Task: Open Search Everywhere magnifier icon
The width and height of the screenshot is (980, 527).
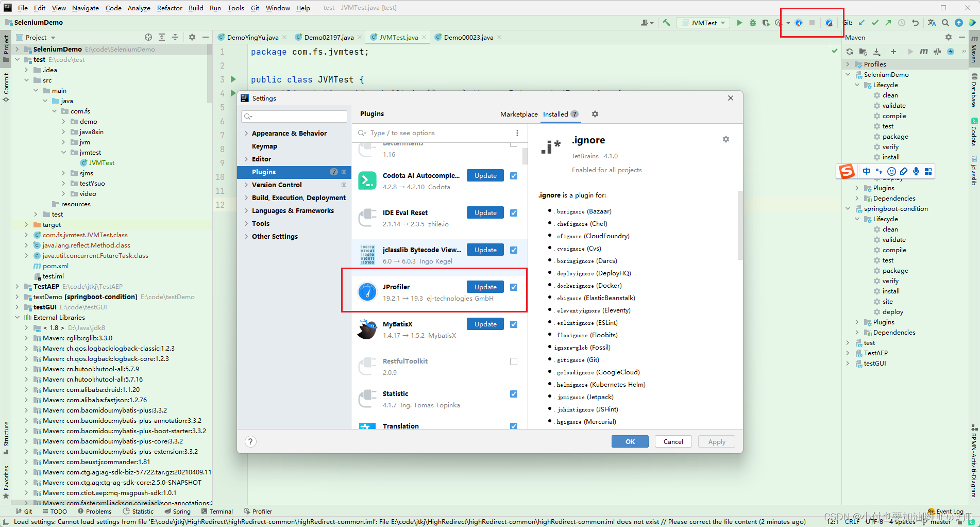Action: [x=945, y=23]
